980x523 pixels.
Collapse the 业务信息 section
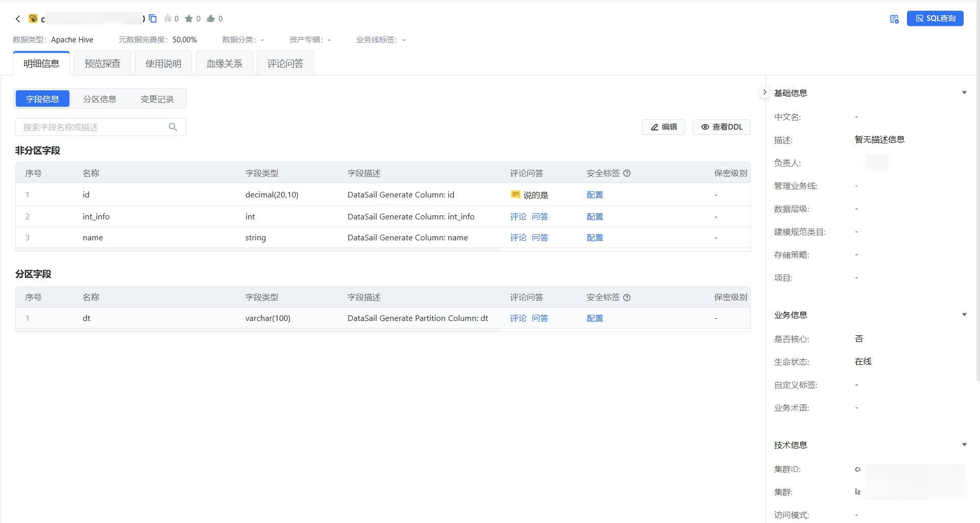point(964,315)
